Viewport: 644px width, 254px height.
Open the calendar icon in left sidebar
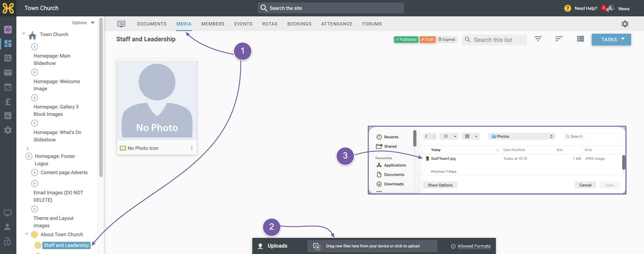pyautogui.click(x=8, y=87)
